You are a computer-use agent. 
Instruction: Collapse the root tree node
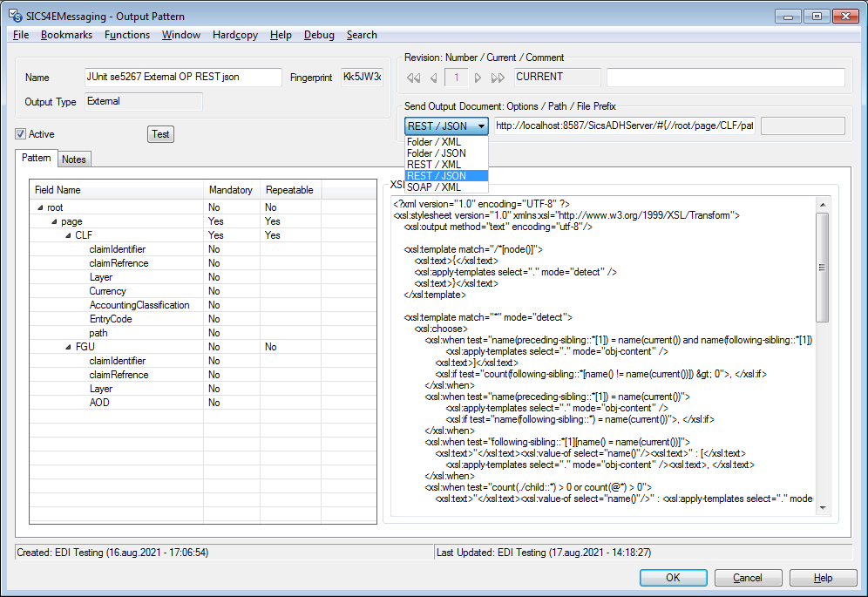point(40,207)
